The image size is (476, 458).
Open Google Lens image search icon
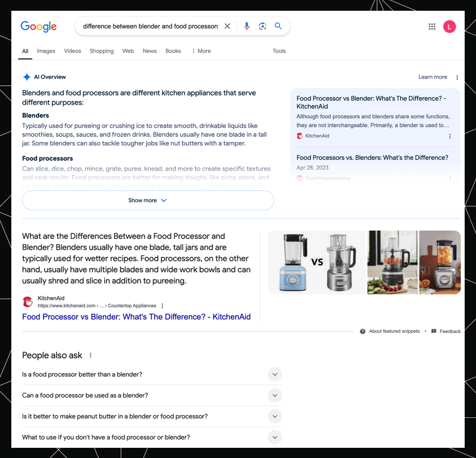pyautogui.click(x=262, y=26)
